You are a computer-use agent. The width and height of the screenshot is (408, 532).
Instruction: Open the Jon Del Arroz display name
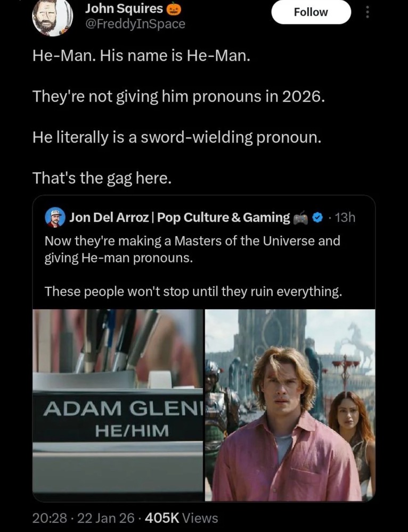(x=179, y=217)
